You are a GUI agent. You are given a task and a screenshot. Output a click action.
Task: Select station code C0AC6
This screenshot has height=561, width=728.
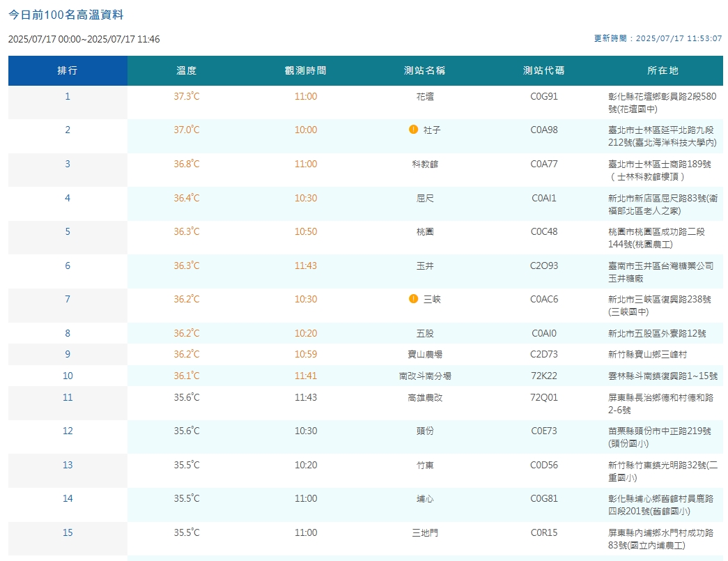543,299
